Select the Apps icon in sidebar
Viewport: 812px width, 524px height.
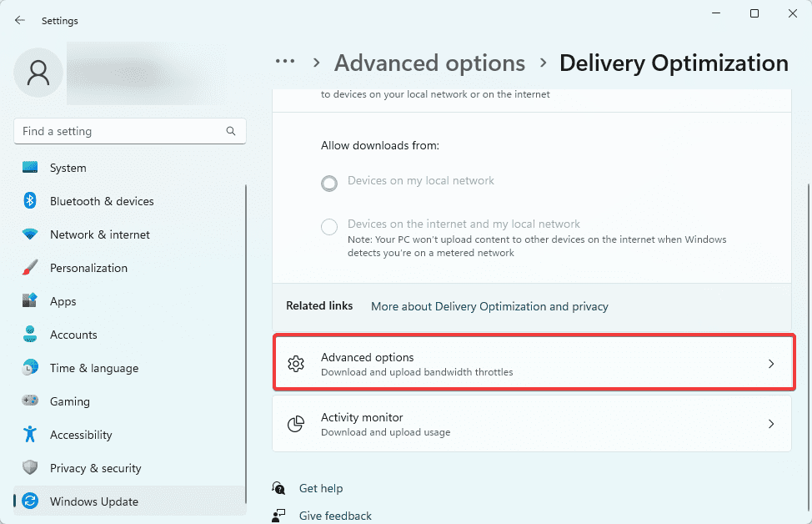[x=30, y=300]
